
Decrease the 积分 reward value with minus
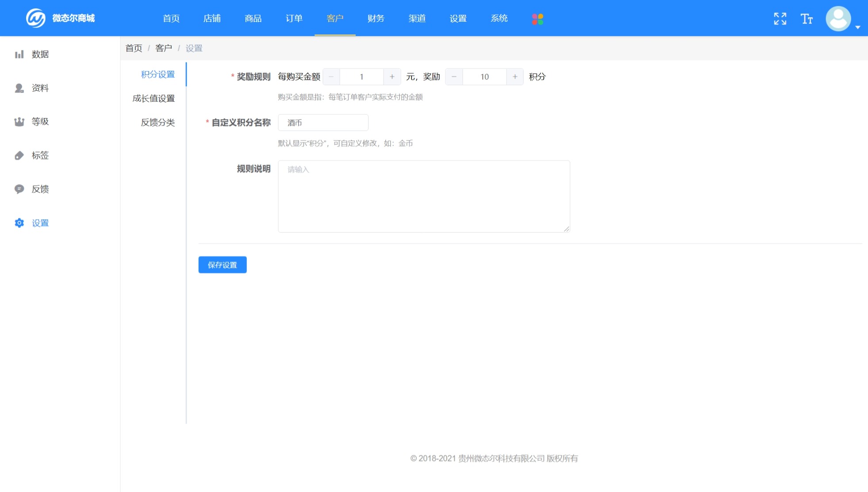click(453, 76)
